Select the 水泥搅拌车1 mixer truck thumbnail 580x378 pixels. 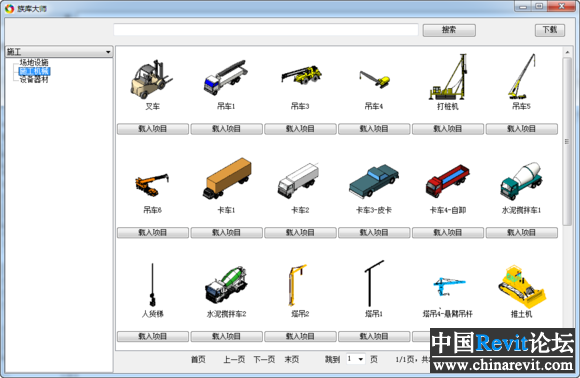(x=521, y=180)
